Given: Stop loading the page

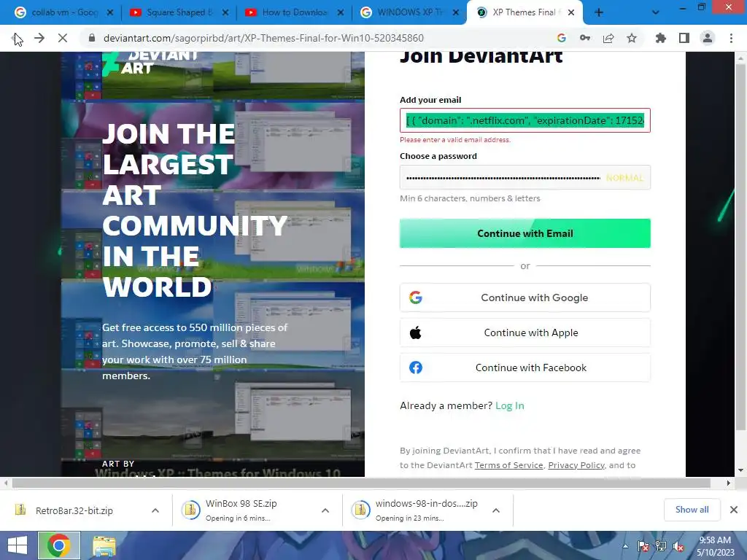Looking at the screenshot, I should (63, 38).
